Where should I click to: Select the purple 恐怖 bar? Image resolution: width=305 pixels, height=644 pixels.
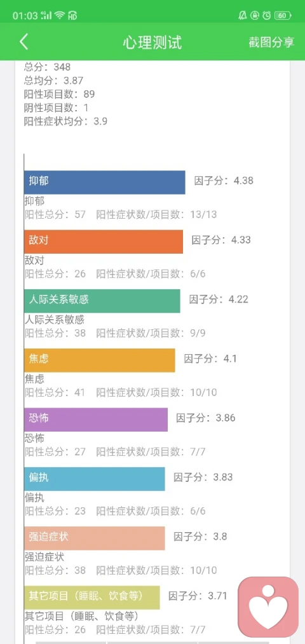pyautogui.click(x=96, y=420)
